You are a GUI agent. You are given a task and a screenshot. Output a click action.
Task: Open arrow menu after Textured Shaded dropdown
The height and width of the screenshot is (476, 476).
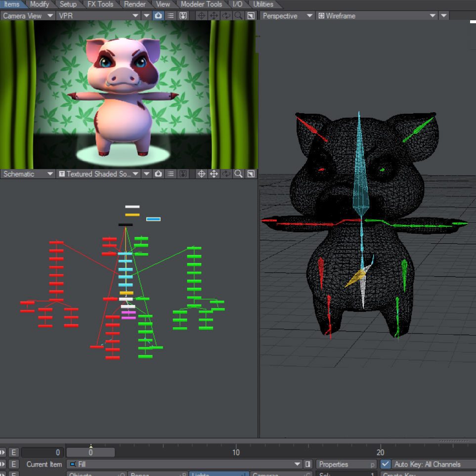tap(147, 174)
